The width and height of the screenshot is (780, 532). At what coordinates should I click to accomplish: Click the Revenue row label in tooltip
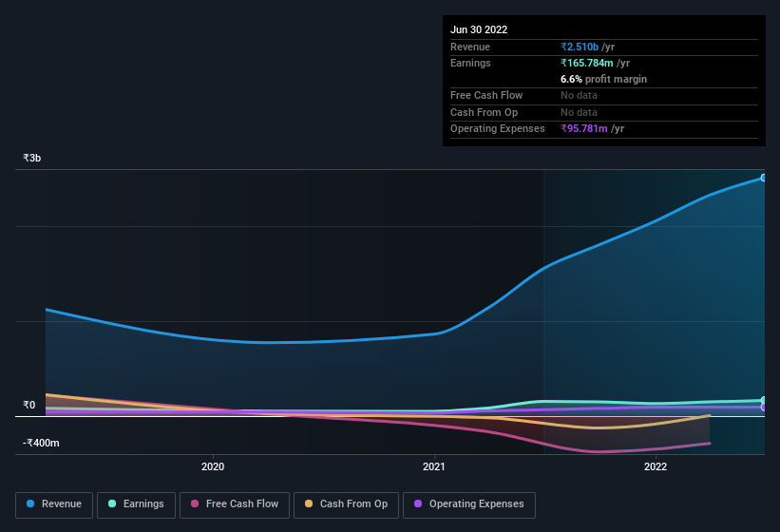(470, 47)
